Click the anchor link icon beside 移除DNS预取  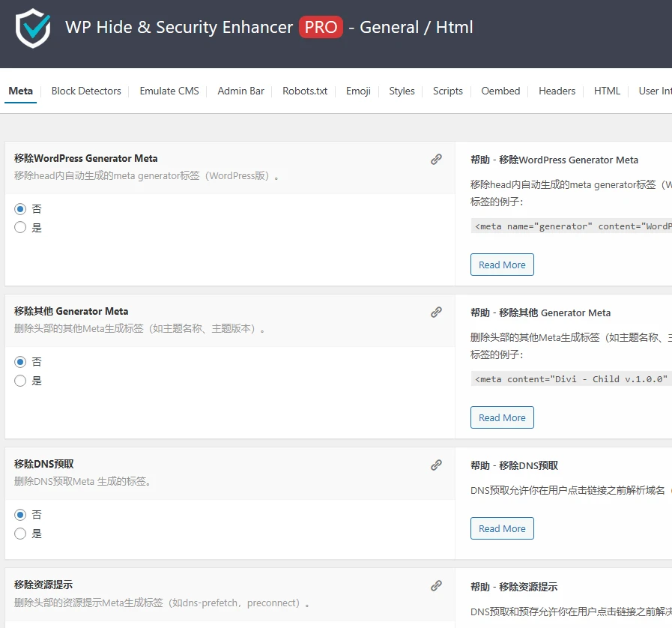pos(436,465)
